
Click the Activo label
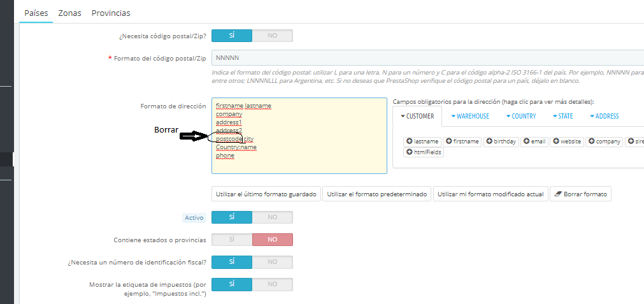point(194,218)
